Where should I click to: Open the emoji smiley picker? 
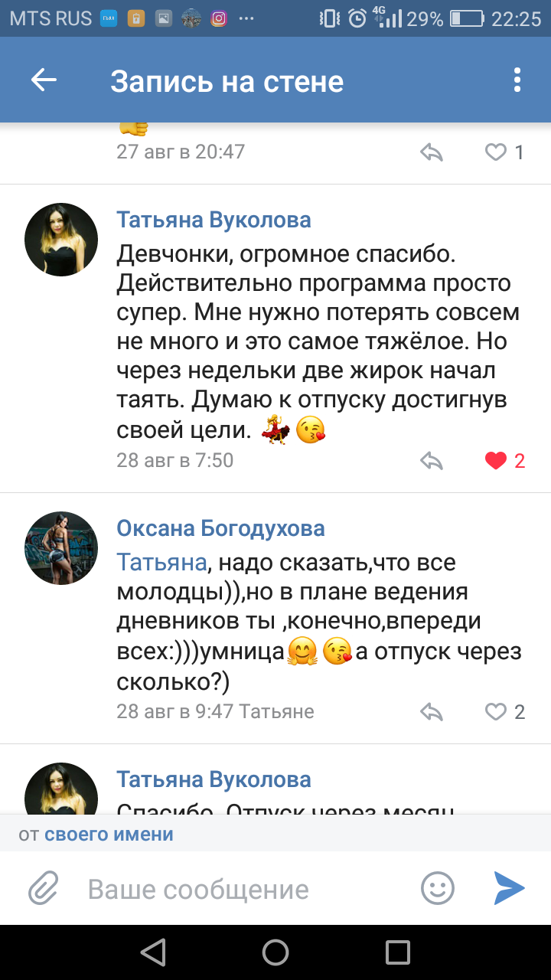tap(438, 889)
